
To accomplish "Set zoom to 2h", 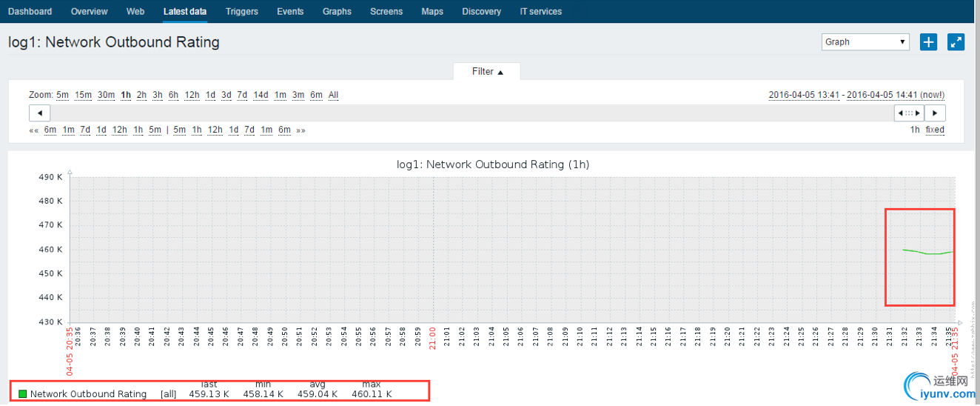I will pyautogui.click(x=141, y=95).
